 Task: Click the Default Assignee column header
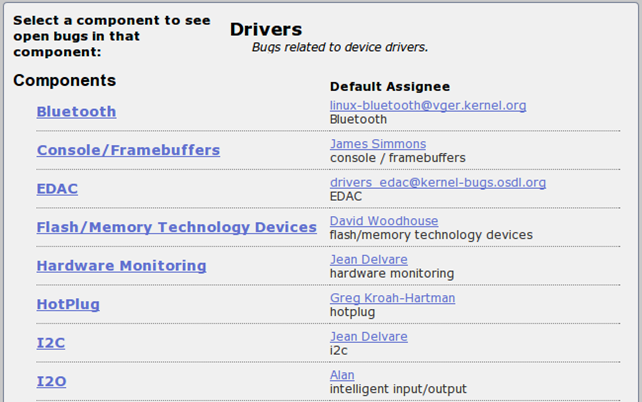[x=390, y=87]
